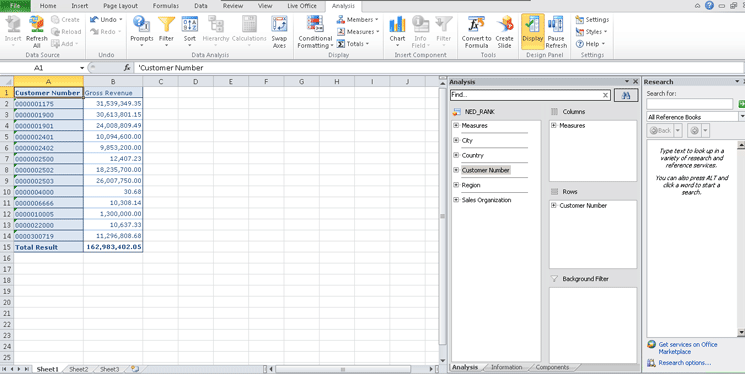Click the formula bar fx icon
The image size is (745, 374).
(127, 68)
